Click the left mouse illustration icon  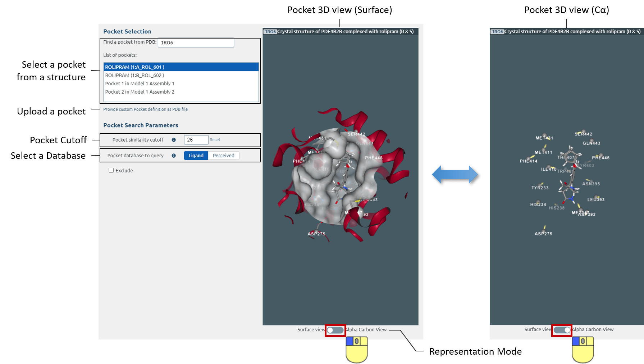[357, 350]
